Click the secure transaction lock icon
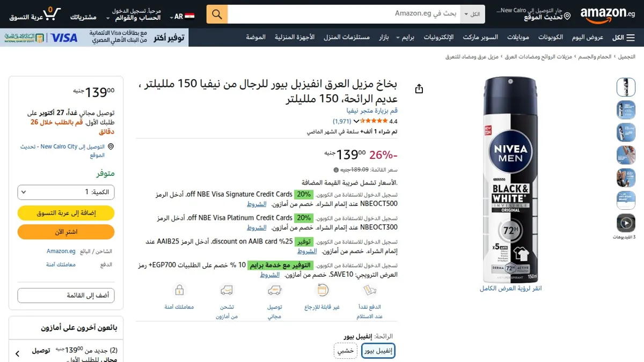This screenshot has width=644, height=362. pos(179,290)
